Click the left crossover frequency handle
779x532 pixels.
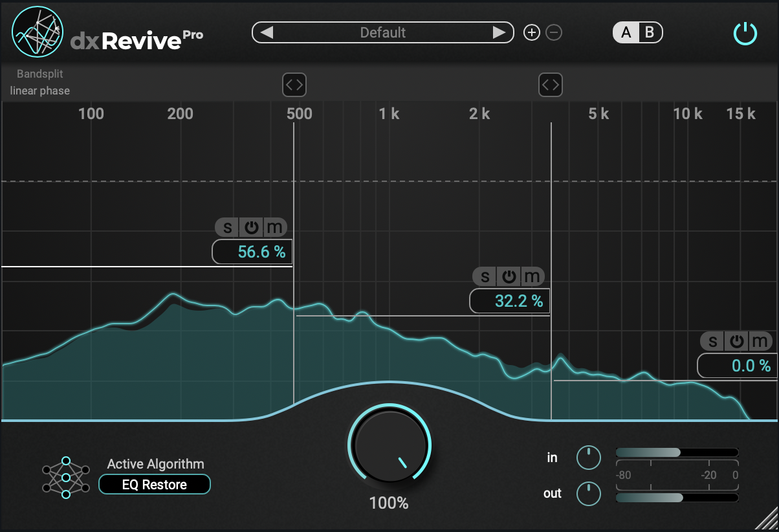click(294, 85)
